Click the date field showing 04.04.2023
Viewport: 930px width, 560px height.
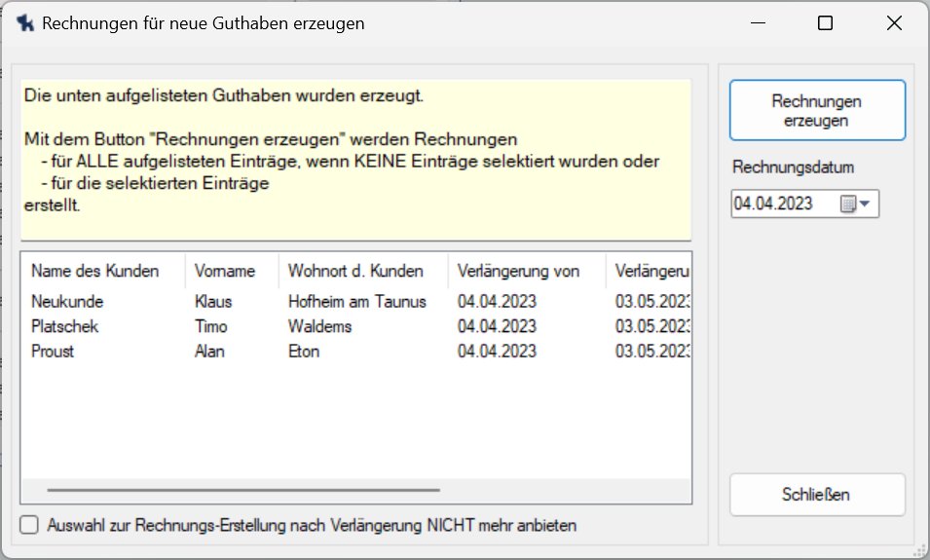coord(782,205)
